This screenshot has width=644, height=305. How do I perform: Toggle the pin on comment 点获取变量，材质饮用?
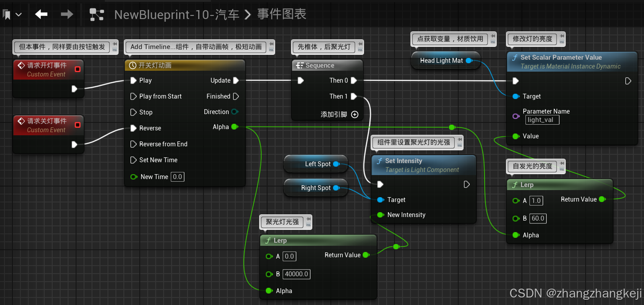click(x=493, y=36)
